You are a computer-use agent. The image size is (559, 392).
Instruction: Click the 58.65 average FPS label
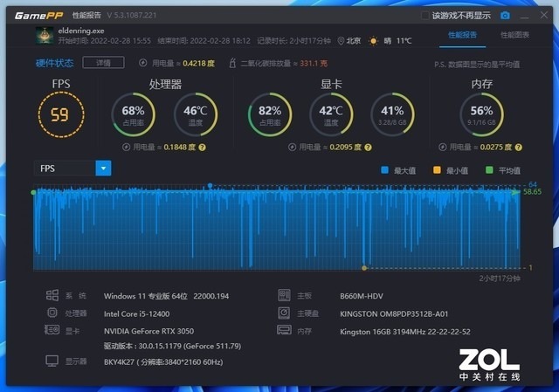point(532,192)
